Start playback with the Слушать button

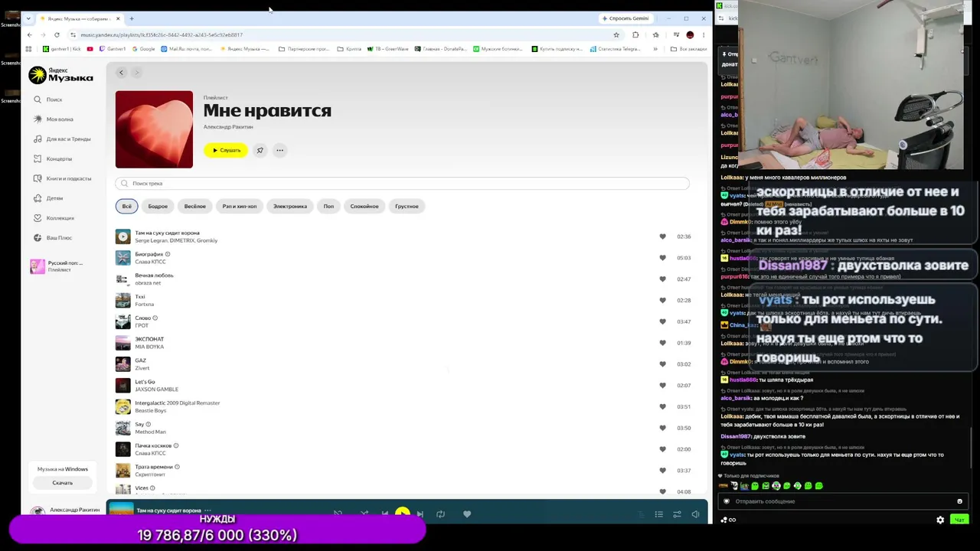click(226, 150)
